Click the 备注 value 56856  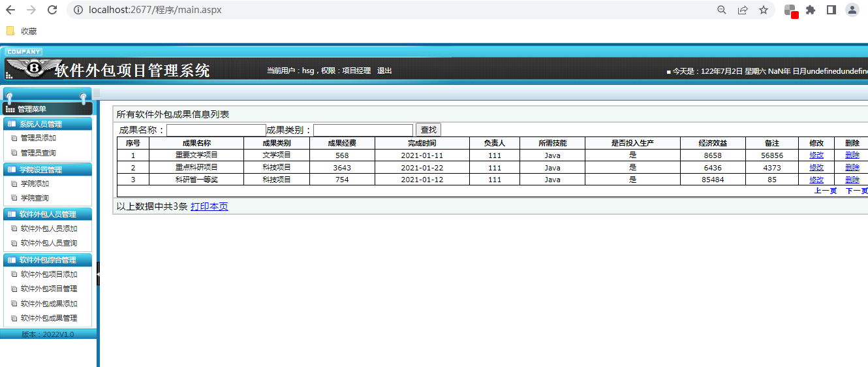click(772, 155)
